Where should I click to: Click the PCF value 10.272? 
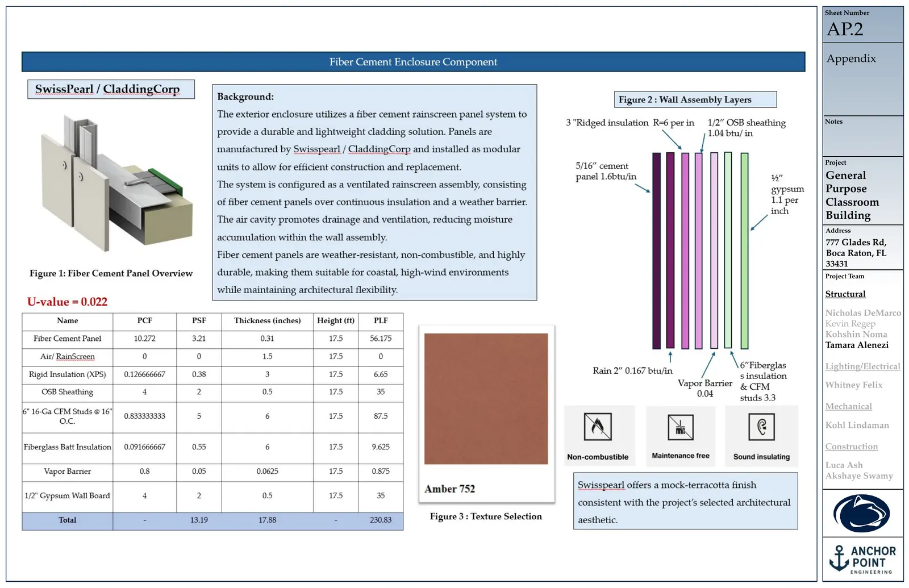[x=144, y=339]
